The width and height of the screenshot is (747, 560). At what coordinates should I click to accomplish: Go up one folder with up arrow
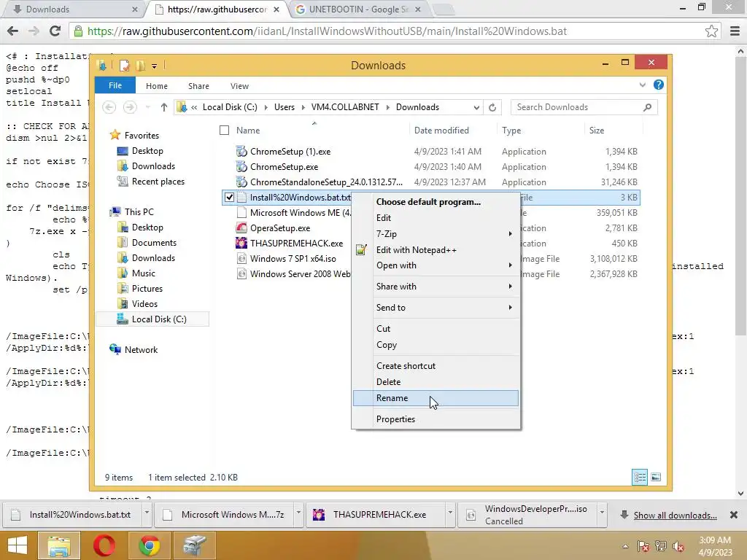tap(164, 107)
